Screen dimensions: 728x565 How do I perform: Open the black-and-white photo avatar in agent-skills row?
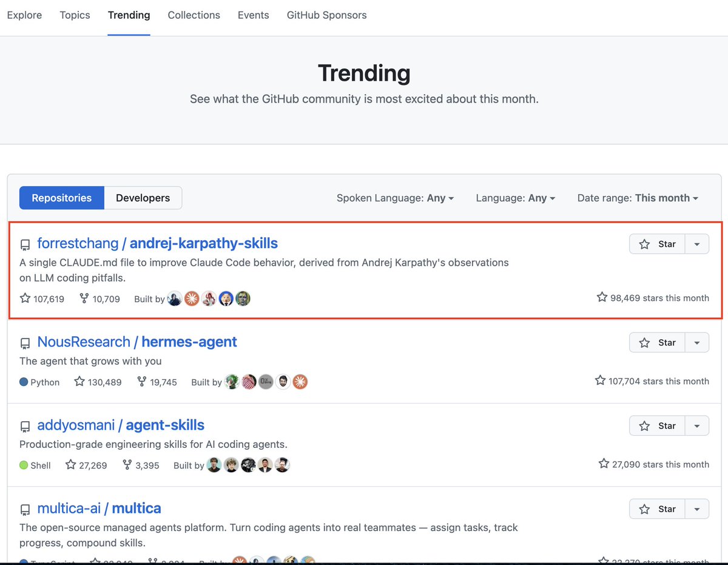coord(248,465)
